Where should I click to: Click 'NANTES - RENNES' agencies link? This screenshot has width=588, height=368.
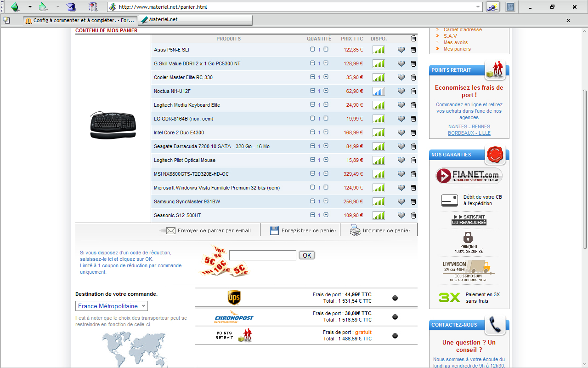pyautogui.click(x=469, y=126)
